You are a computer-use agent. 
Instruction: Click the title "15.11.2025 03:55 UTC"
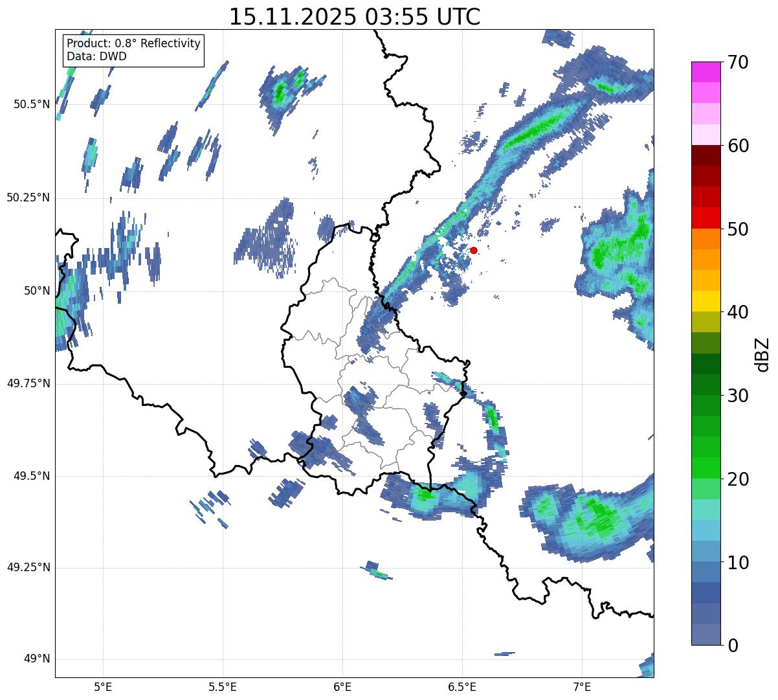click(x=355, y=16)
